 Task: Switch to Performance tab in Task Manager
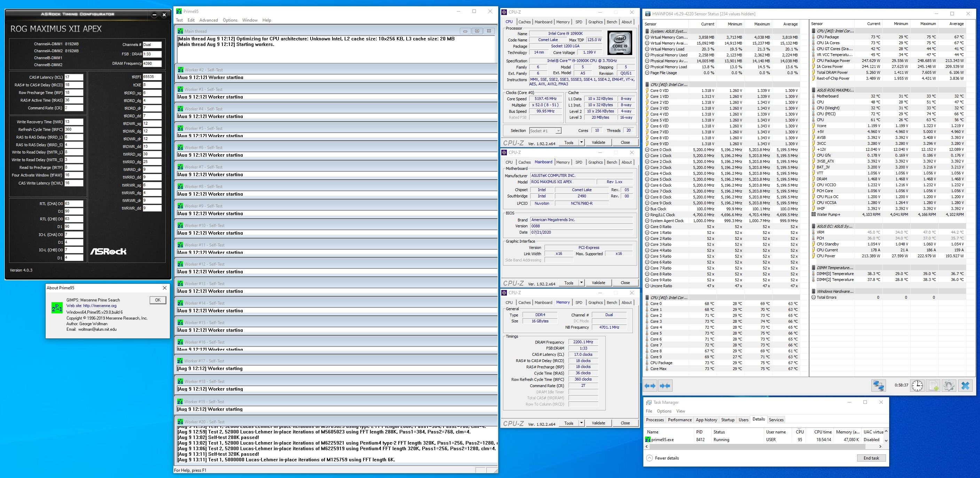pyautogui.click(x=680, y=420)
